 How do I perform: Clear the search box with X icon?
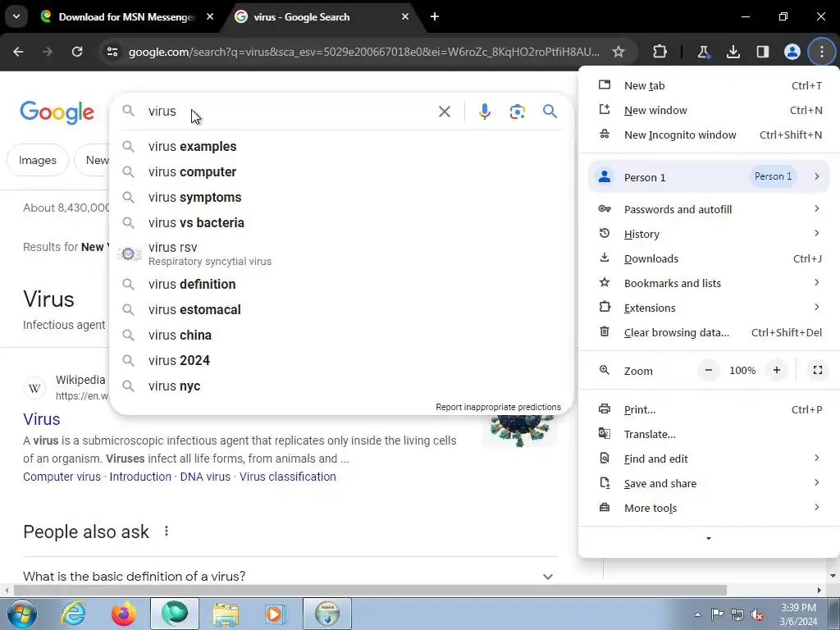tap(444, 112)
